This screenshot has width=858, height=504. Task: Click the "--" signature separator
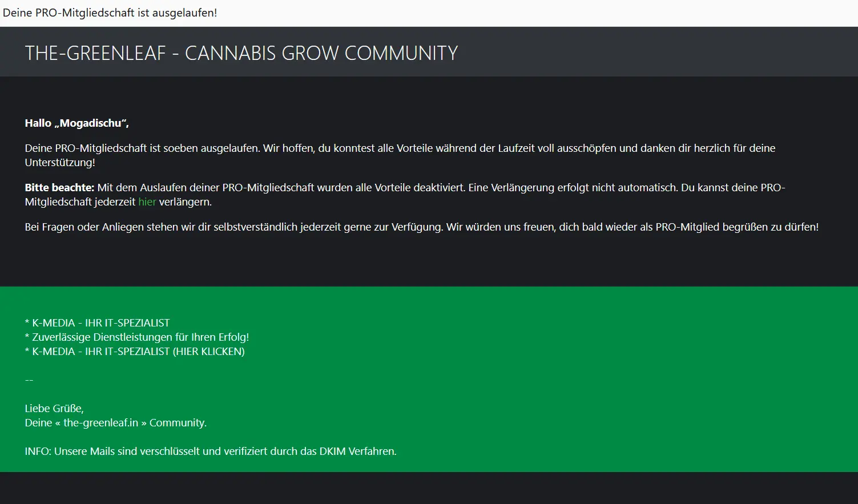coord(29,380)
